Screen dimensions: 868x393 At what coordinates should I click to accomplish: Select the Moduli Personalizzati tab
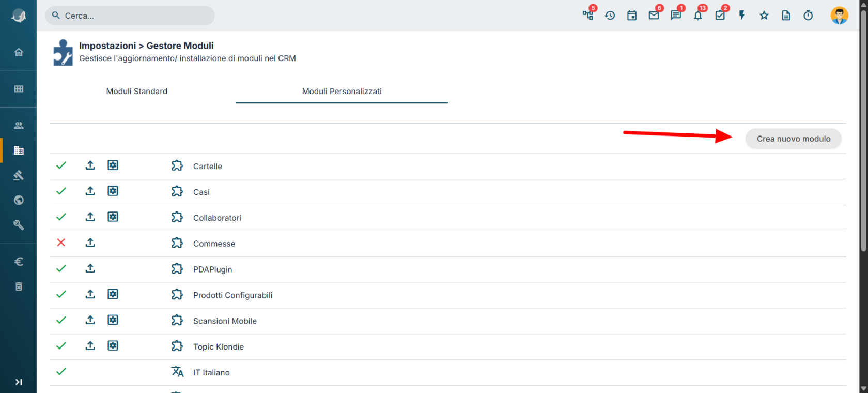coord(342,92)
